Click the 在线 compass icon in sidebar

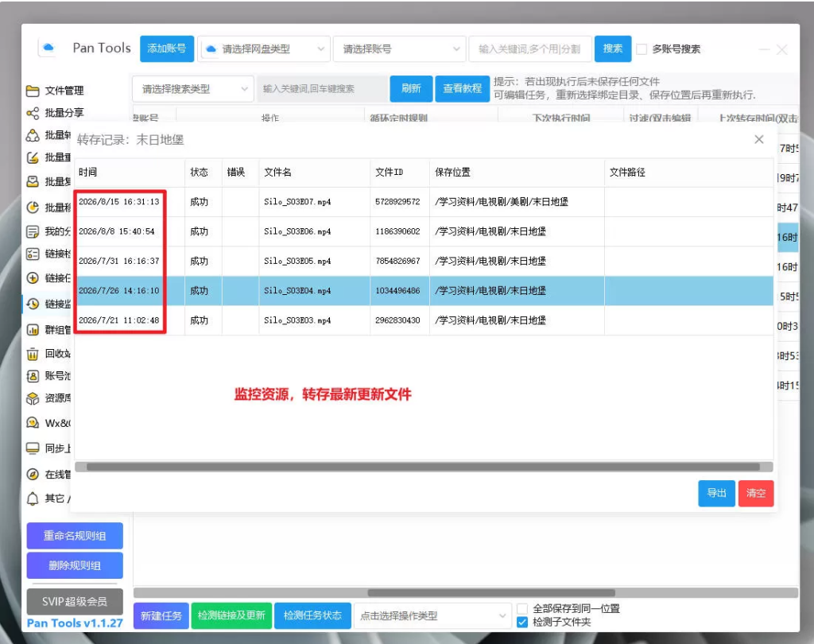[33, 474]
